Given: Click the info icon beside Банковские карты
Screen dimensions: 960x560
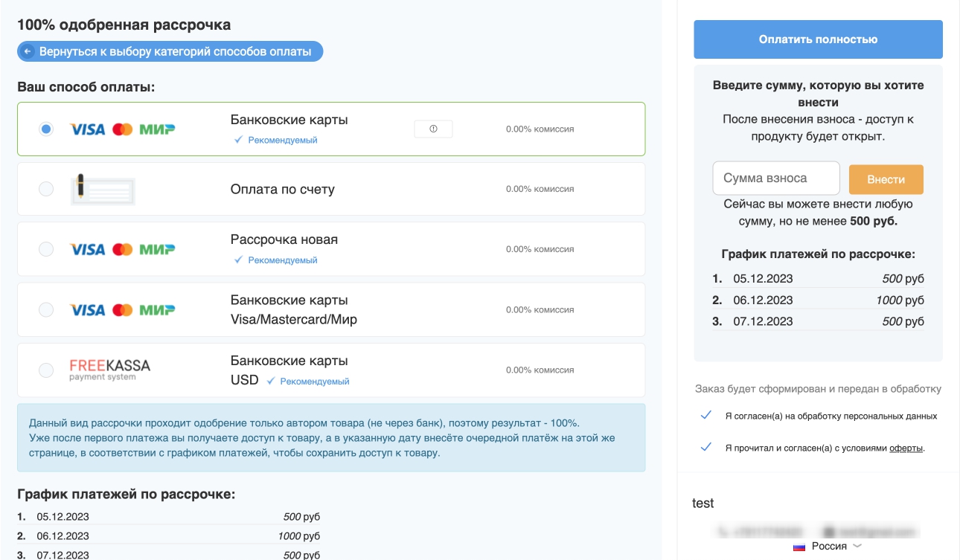Looking at the screenshot, I should tap(433, 129).
